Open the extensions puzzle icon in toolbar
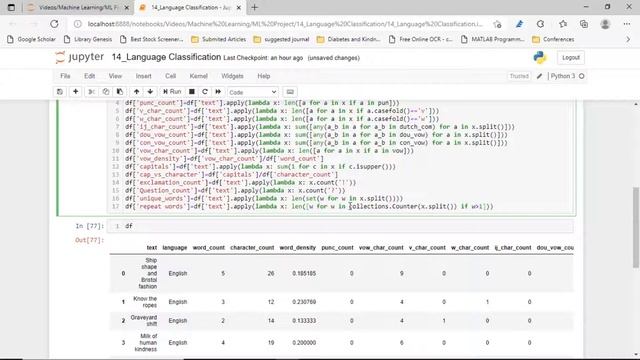Viewport: 640px width, 360px height. tap(540, 24)
